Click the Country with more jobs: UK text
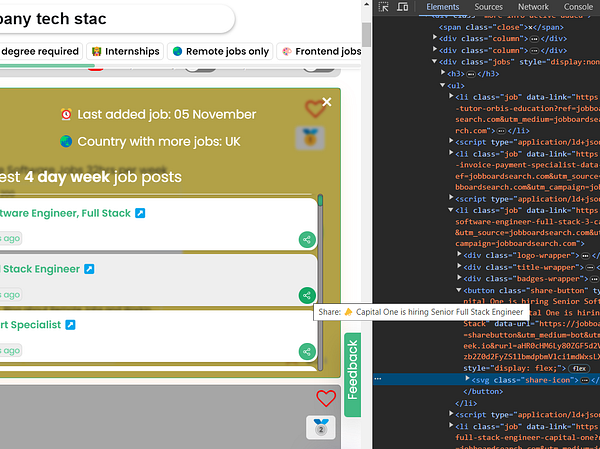Screen dimensions: 600x449 [x=159, y=142]
